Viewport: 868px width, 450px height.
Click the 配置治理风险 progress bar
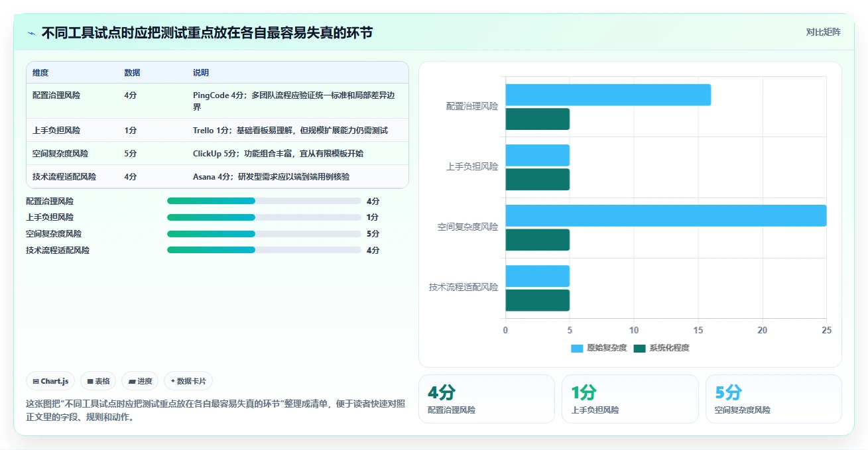point(264,201)
